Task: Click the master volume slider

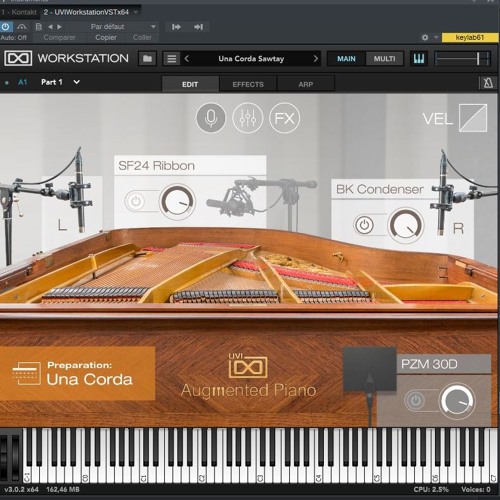Action: pos(463,59)
